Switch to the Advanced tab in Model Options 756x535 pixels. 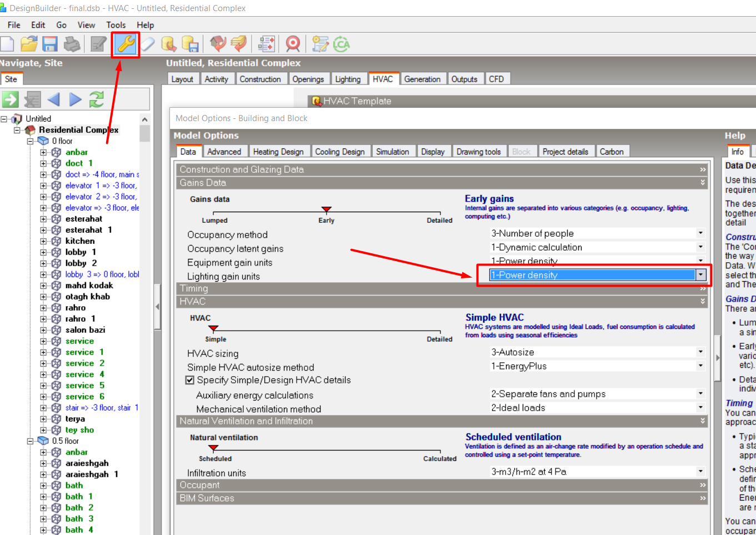(224, 152)
